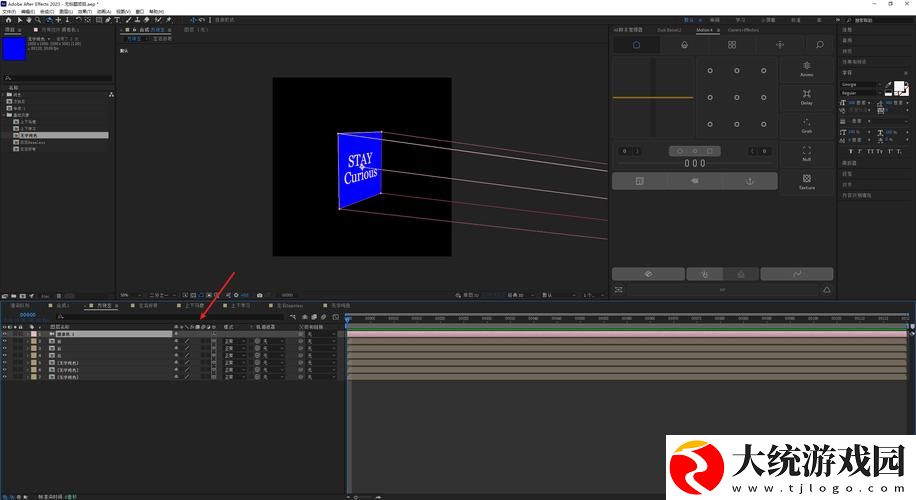Click the blue timecode 00000 in timeline
This screenshot has width=916, height=500.
(27, 315)
